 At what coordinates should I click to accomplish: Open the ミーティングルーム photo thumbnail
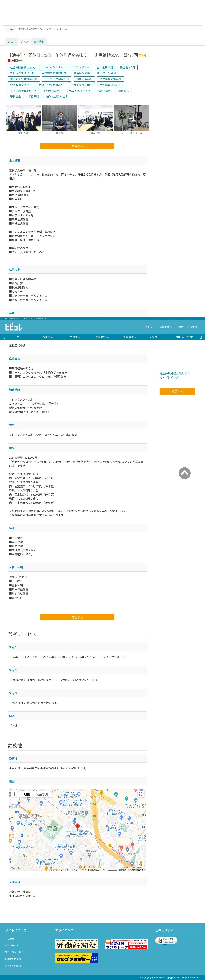pyautogui.click(x=132, y=118)
